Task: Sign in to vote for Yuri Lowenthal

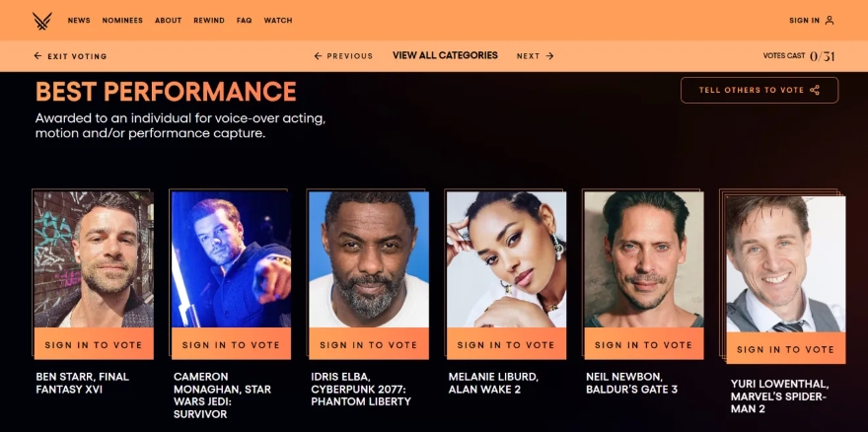Action: 785,349
